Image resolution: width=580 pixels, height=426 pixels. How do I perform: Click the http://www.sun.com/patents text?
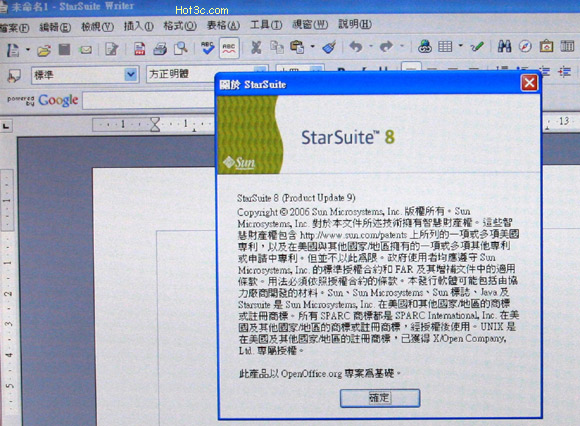coord(353,235)
